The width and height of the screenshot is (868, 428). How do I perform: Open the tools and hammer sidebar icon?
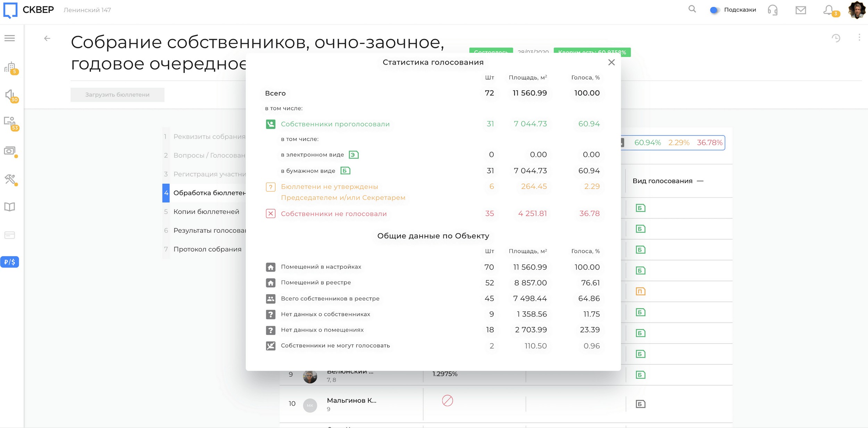pyautogui.click(x=10, y=179)
